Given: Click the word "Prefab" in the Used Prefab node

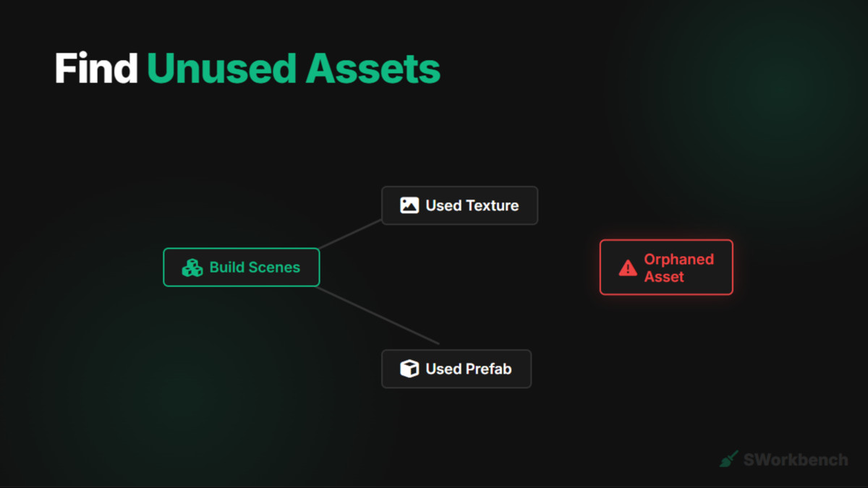Looking at the screenshot, I should click(x=488, y=369).
